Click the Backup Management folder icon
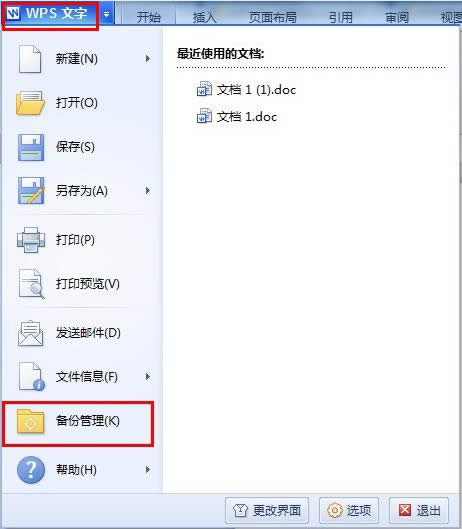Screen dimensions: 462x529 point(30,421)
